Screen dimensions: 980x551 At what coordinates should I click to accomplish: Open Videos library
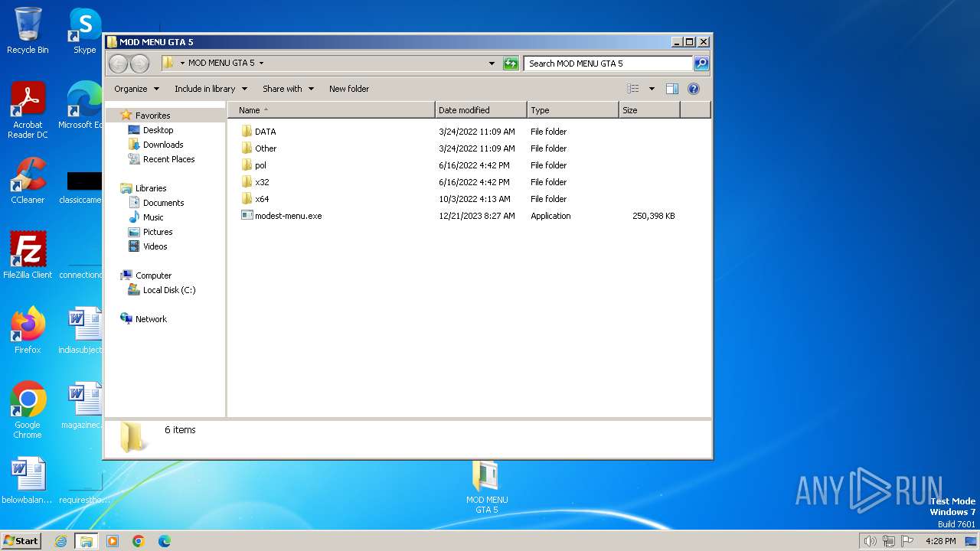coord(155,246)
